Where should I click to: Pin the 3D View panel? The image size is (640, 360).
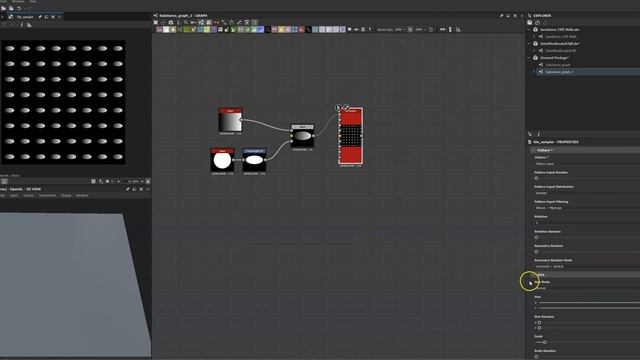click(x=127, y=189)
